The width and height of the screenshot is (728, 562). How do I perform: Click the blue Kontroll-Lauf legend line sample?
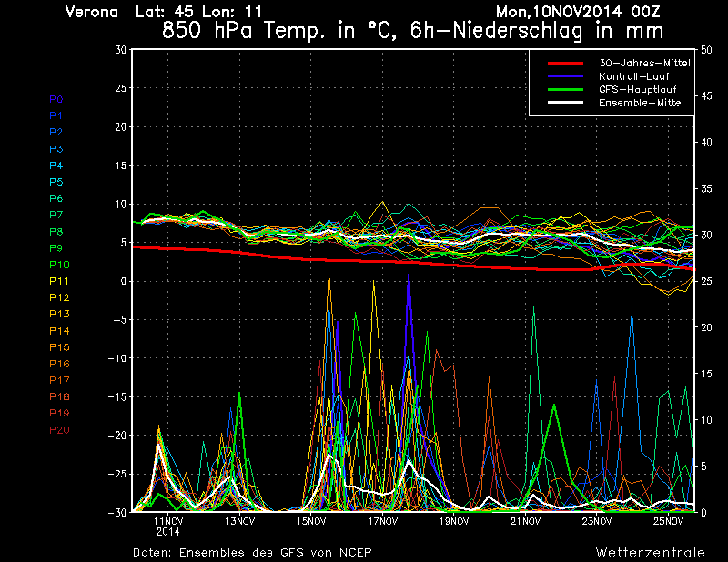point(565,76)
